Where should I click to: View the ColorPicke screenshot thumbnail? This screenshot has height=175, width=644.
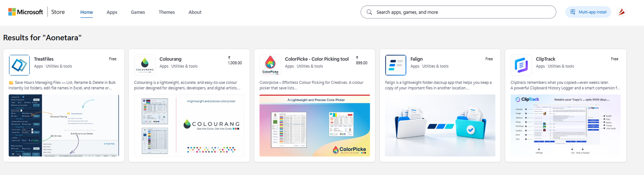coord(315,125)
